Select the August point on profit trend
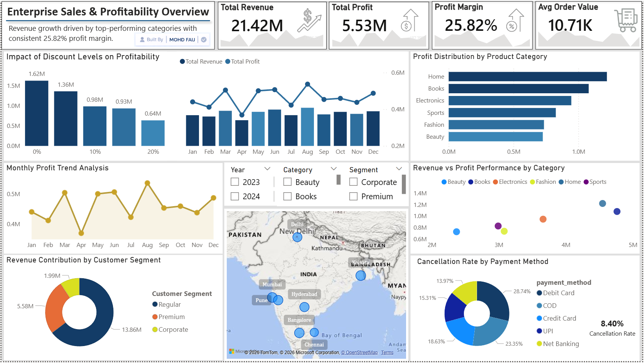644x363 pixels. coord(147,183)
